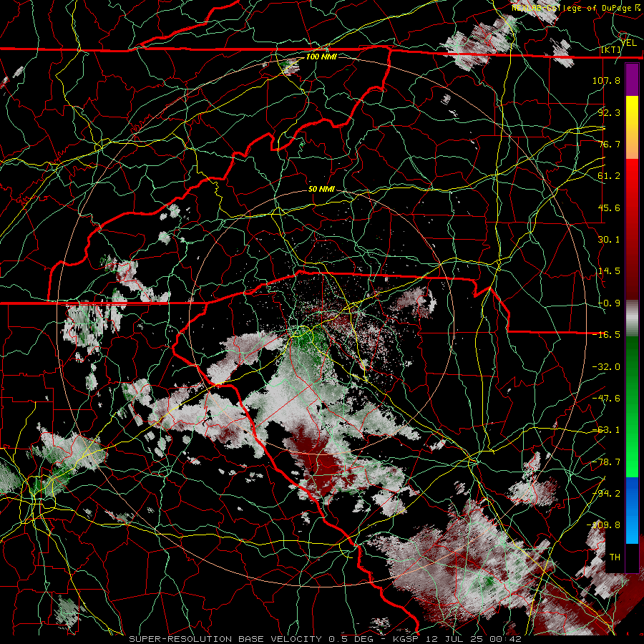Click the TH label on the scale

(615, 557)
